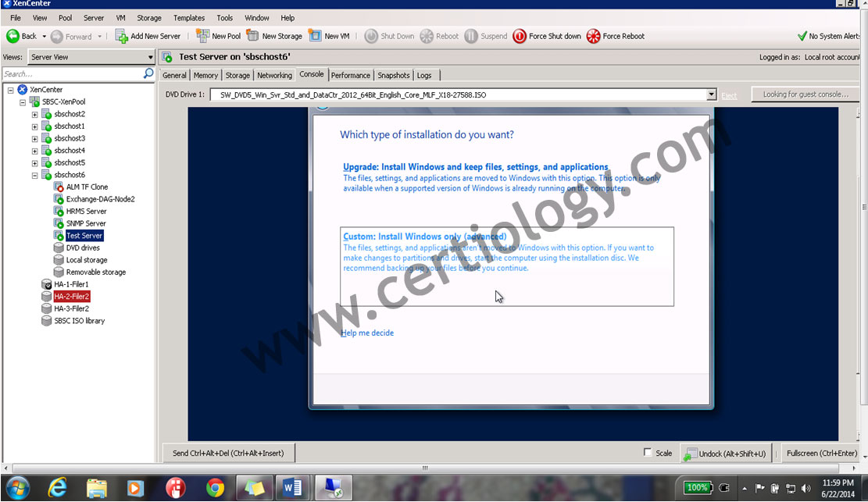Click the SNMP Server VM icon
Image resolution: width=868 pixels, height=502 pixels.
click(x=59, y=223)
